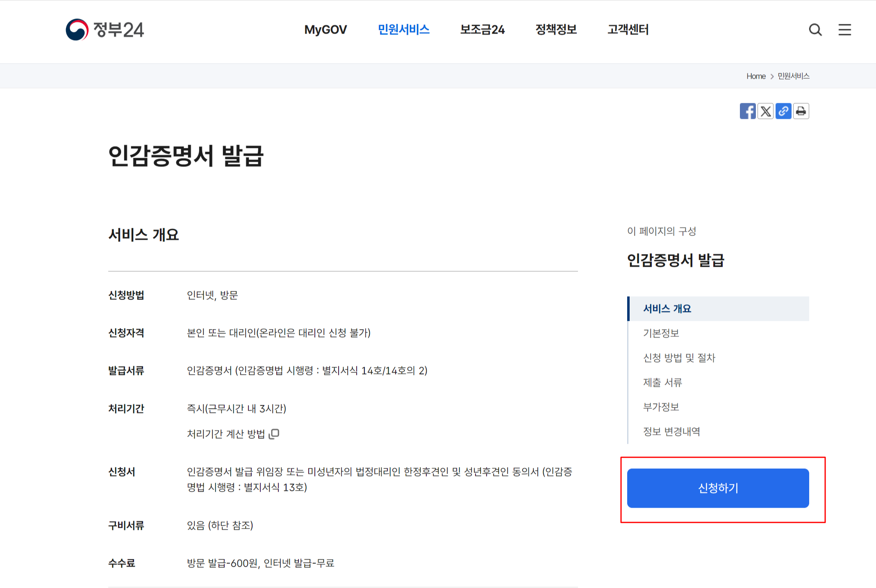Share page on X
The width and height of the screenshot is (876, 588).
click(x=765, y=111)
